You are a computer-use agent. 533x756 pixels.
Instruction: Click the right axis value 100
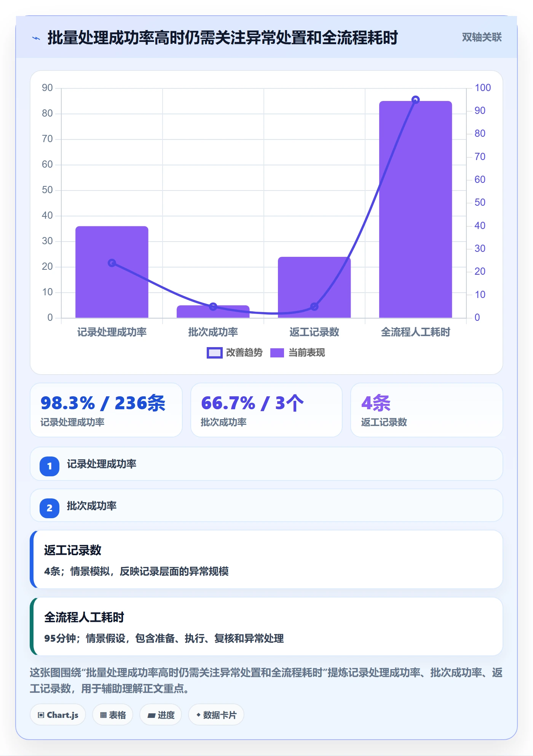pyautogui.click(x=483, y=88)
